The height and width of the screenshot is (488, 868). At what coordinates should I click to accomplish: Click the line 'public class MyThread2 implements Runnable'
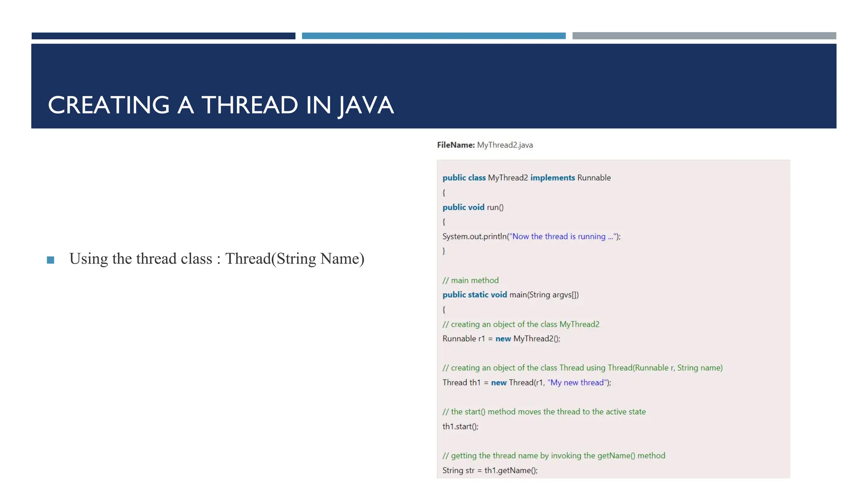526,178
